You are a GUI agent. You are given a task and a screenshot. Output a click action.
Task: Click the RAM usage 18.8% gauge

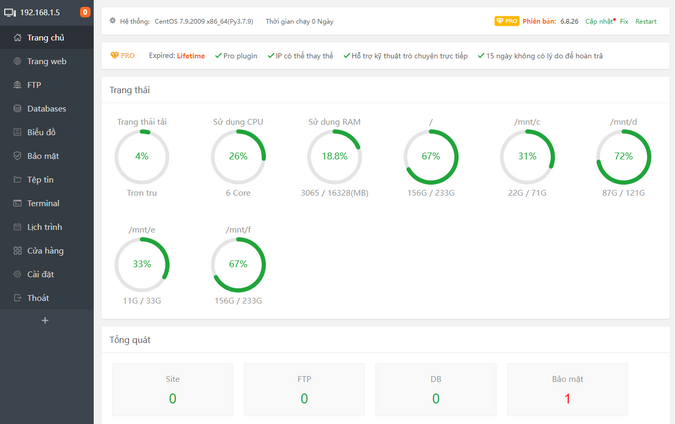tap(334, 157)
